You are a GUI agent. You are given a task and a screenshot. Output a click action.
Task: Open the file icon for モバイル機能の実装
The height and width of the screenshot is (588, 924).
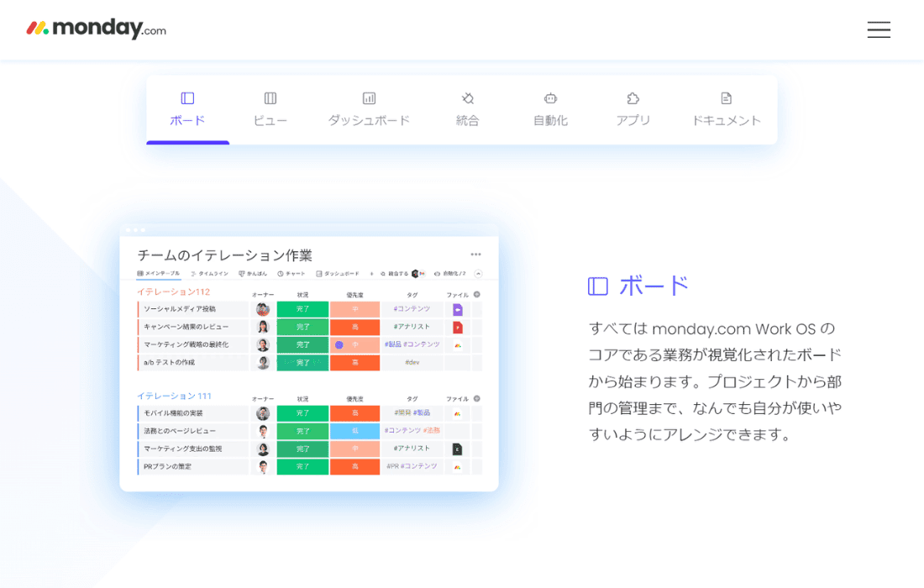pos(457,413)
